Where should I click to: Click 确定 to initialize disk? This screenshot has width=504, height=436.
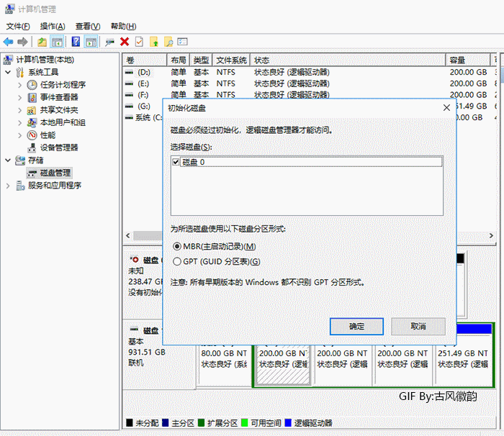[356, 327]
